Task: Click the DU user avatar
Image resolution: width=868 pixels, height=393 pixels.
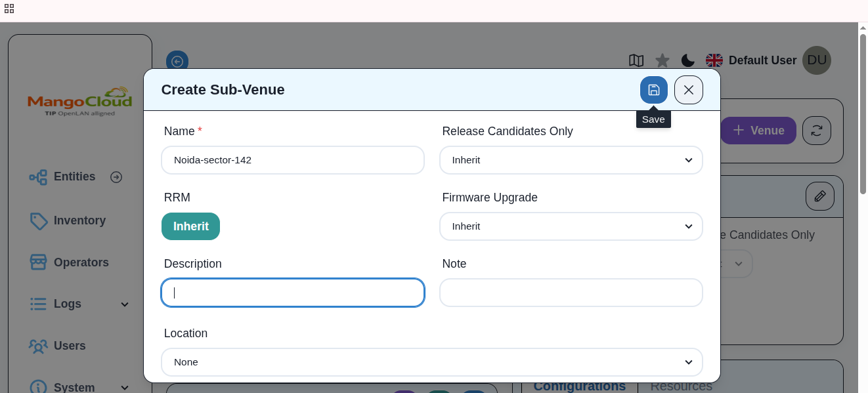Action: coord(817,60)
